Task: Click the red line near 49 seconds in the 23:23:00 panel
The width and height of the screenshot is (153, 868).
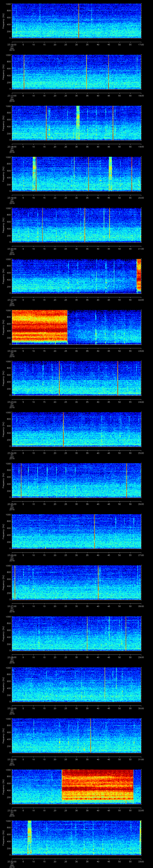Action: tap(118, 378)
